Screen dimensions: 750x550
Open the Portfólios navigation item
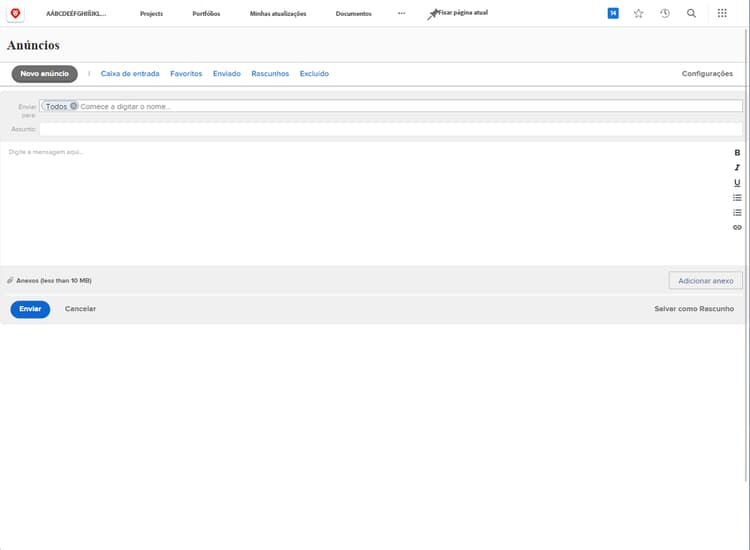tap(206, 13)
